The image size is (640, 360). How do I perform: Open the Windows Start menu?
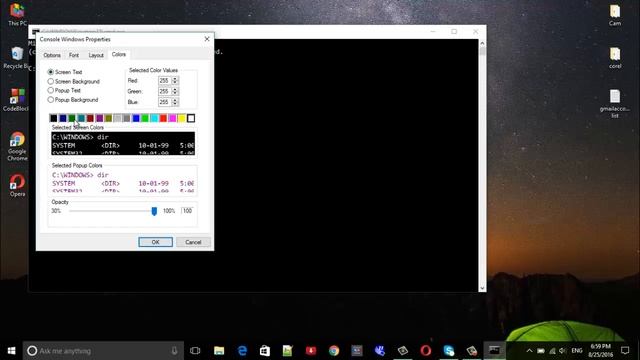click(x=11, y=351)
